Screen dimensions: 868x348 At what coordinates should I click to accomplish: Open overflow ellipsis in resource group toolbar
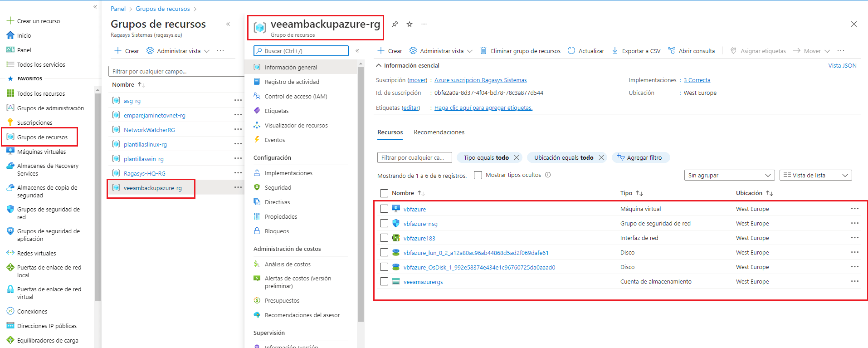841,51
